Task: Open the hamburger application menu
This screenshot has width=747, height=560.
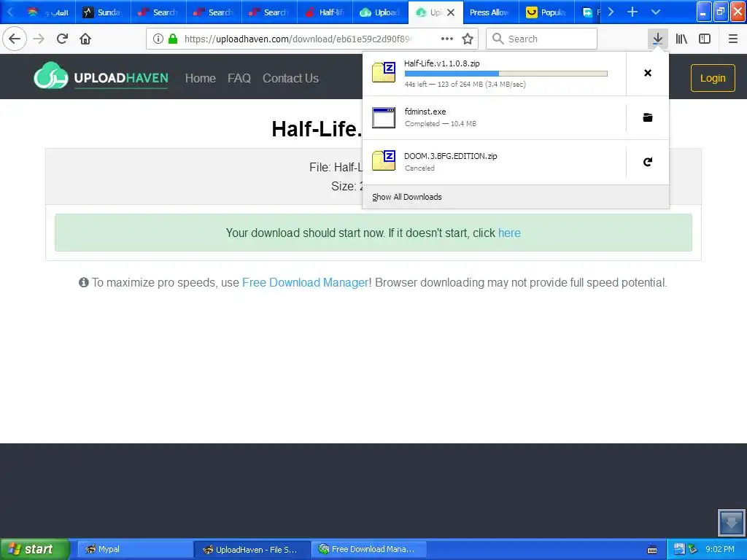Action: 733,39
